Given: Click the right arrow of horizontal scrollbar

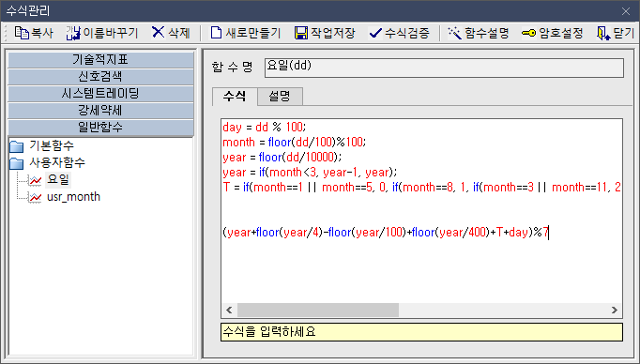Looking at the screenshot, I should point(615,311).
